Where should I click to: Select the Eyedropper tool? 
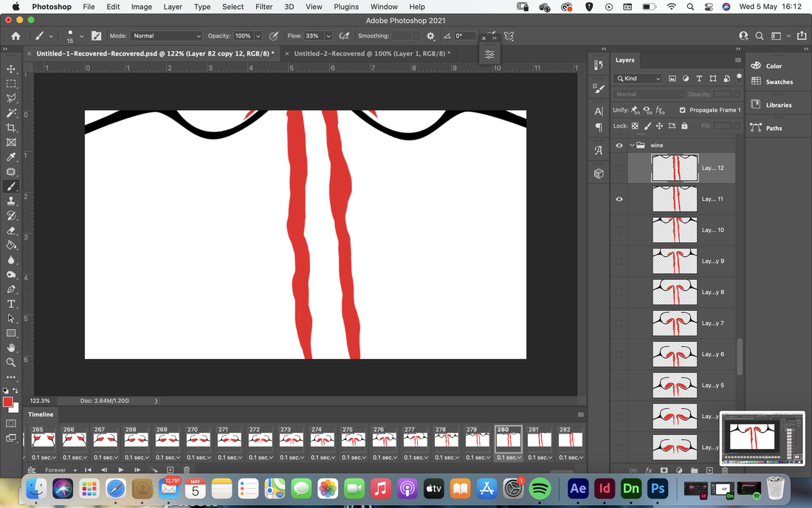tap(11, 157)
